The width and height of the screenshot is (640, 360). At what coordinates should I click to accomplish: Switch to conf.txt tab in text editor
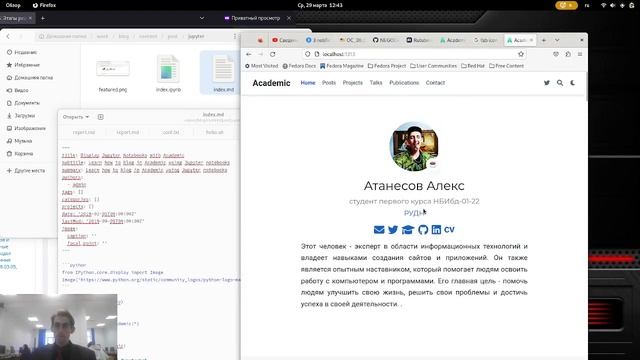(171, 132)
